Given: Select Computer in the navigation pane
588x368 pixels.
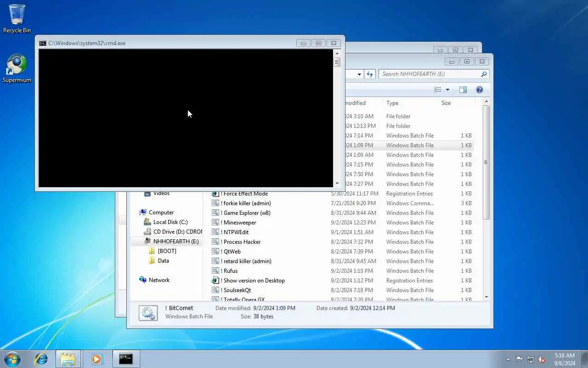Looking at the screenshot, I should [x=161, y=213].
